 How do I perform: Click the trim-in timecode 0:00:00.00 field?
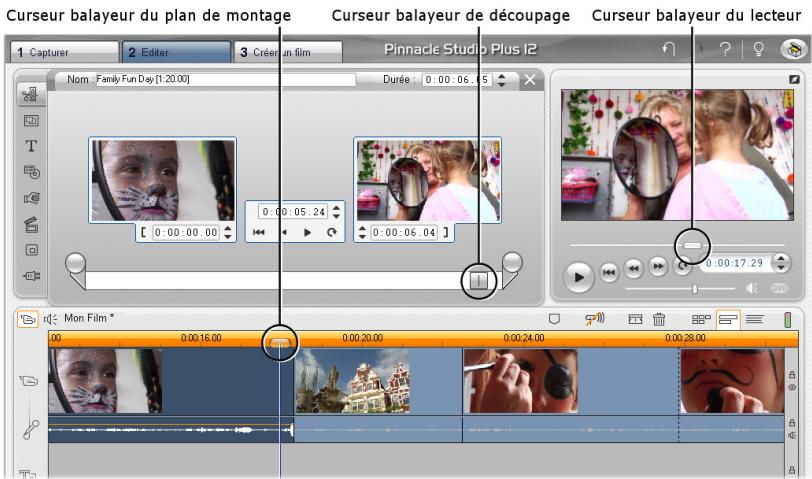[186, 233]
